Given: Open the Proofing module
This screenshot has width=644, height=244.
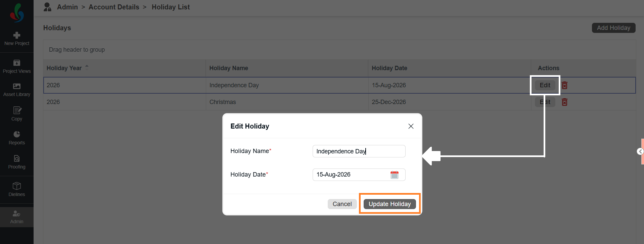Looking at the screenshot, I should [17, 162].
